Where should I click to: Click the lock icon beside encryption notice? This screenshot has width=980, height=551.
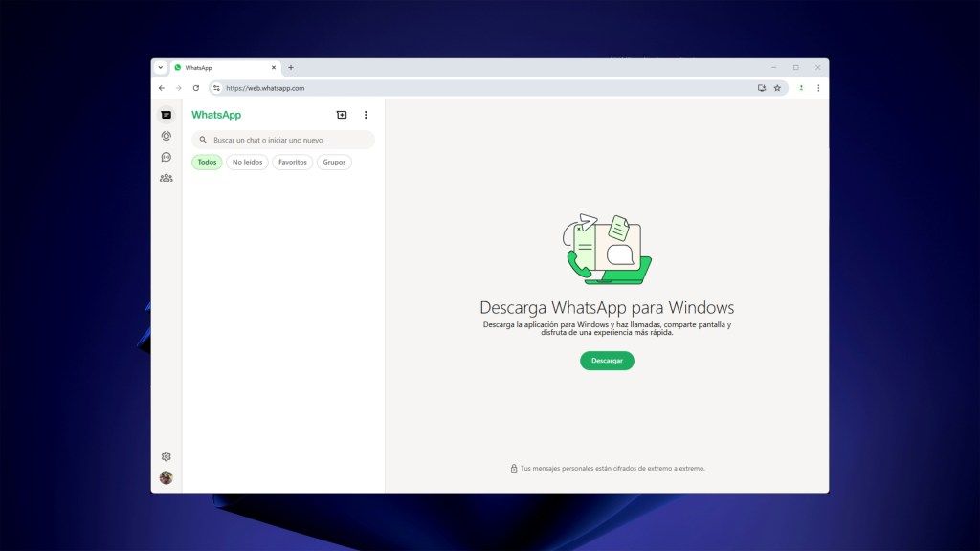point(514,468)
